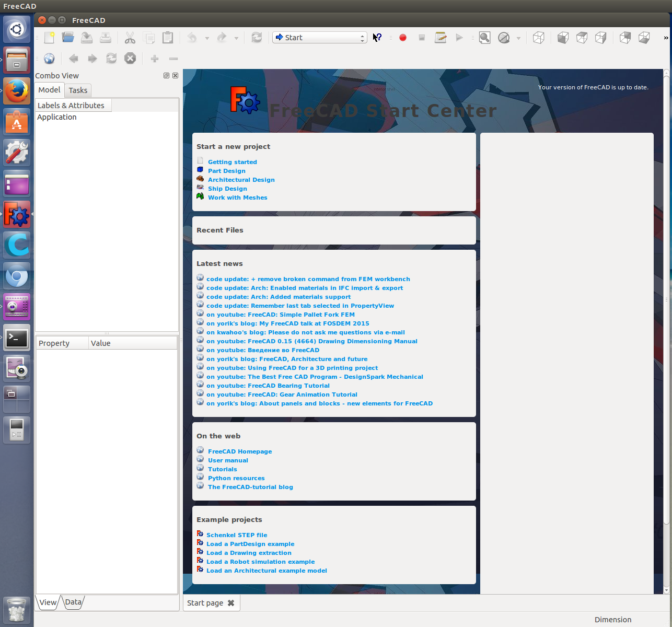Close the Start page tab
Screen dimensions: 672x627
231,603
